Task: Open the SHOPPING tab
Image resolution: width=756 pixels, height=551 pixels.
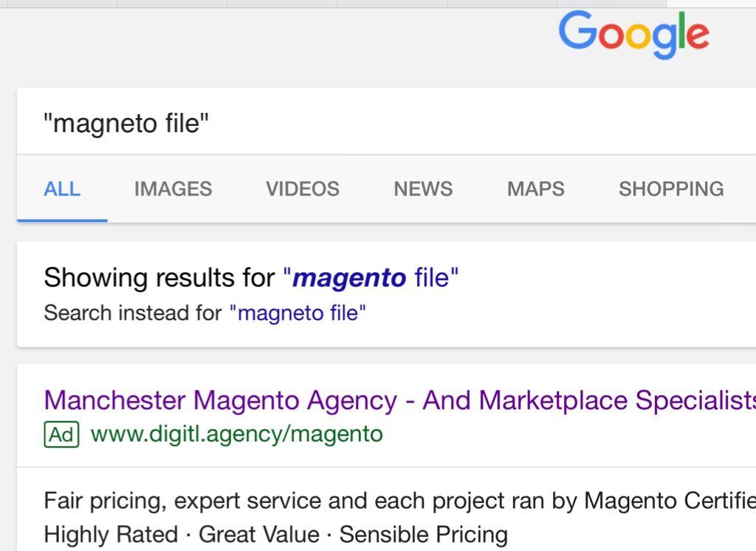Action: 671,189
